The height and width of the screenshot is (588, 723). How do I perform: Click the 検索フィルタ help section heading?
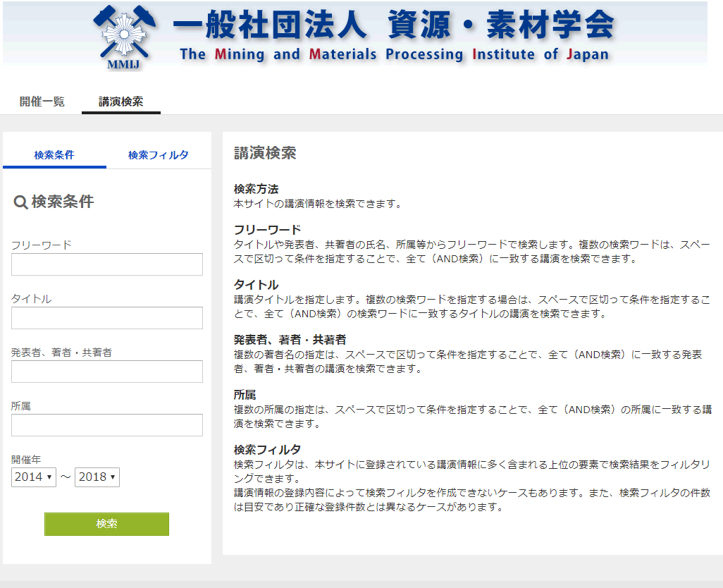coord(267,450)
